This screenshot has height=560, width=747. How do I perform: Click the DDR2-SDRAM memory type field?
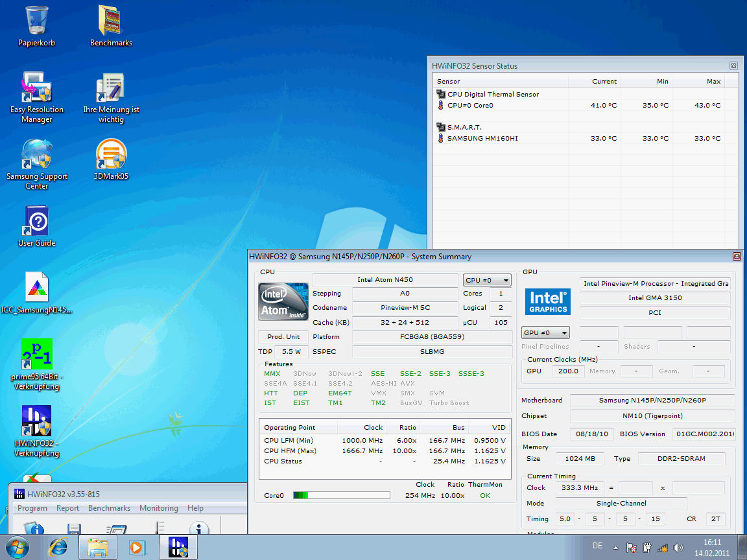[x=682, y=459]
